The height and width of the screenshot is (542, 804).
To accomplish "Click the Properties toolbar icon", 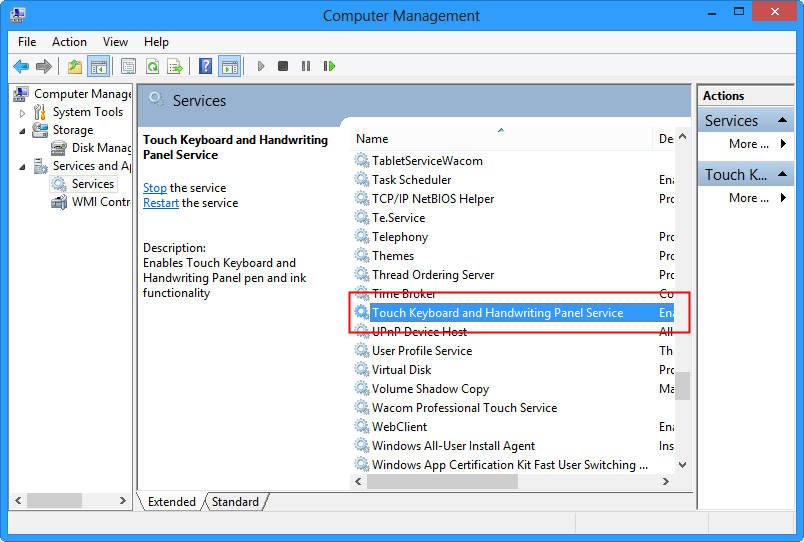I will 128,67.
